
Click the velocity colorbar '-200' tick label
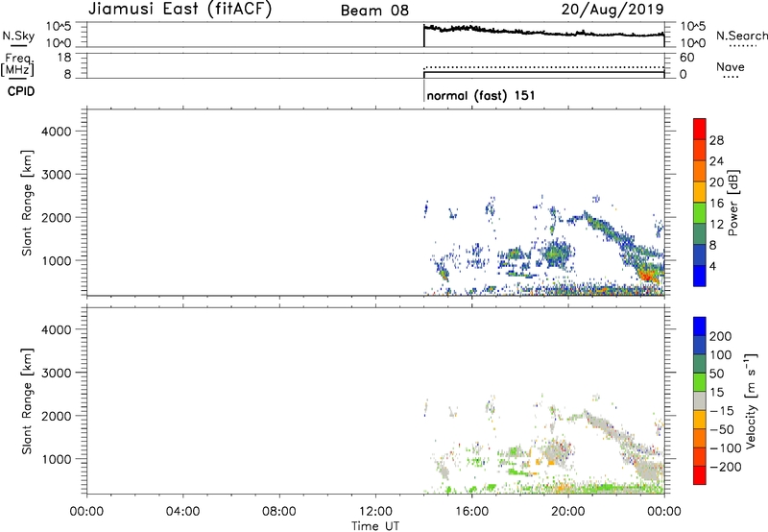click(x=725, y=467)
